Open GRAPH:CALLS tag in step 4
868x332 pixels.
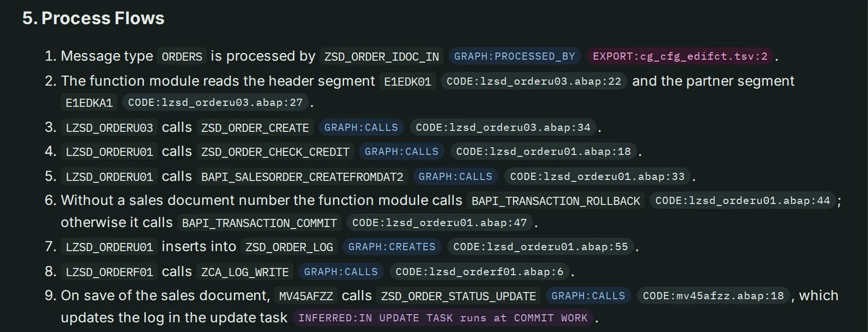tap(401, 152)
